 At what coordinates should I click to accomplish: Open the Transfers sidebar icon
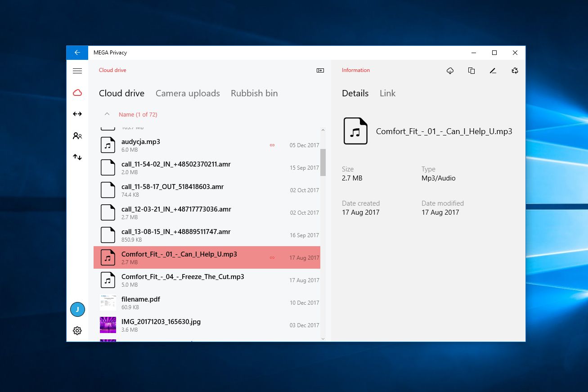(x=77, y=157)
